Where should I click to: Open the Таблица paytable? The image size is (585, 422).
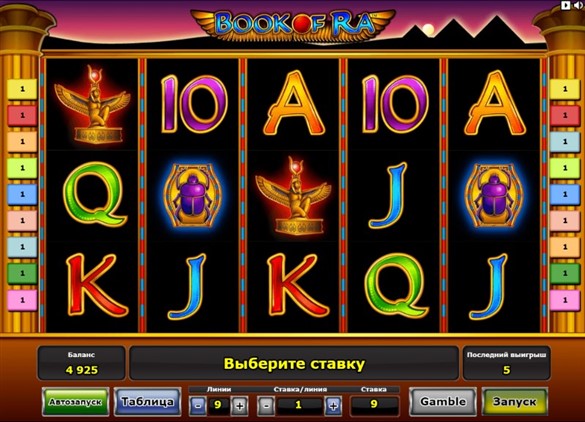(x=147, y=401)
